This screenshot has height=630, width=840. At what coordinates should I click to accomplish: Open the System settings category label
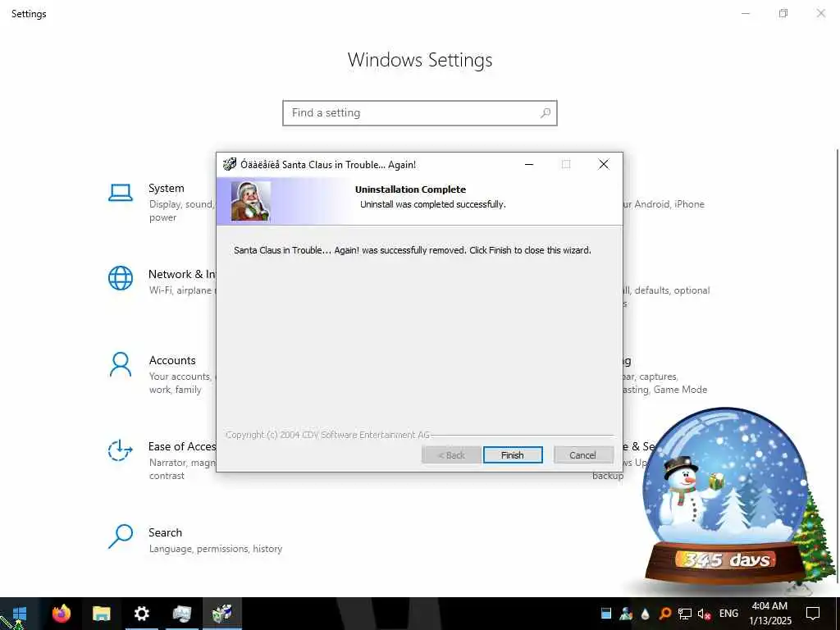point(166,188)
